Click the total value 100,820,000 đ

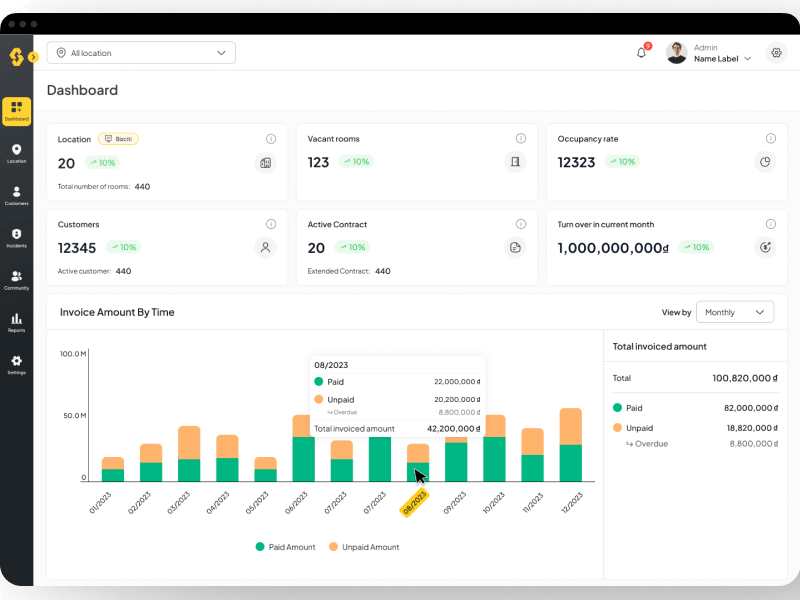pos(745,378)
